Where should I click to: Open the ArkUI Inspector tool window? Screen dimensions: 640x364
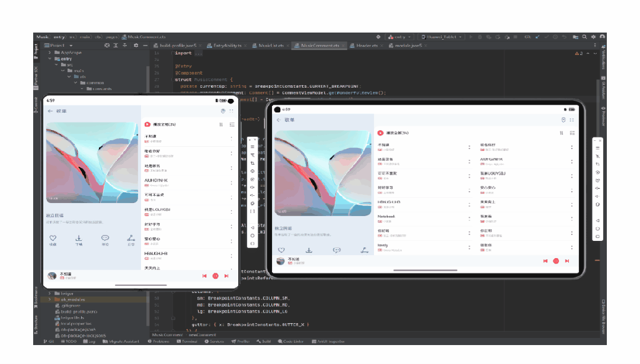pyautogui.click(x=328, y=342)
